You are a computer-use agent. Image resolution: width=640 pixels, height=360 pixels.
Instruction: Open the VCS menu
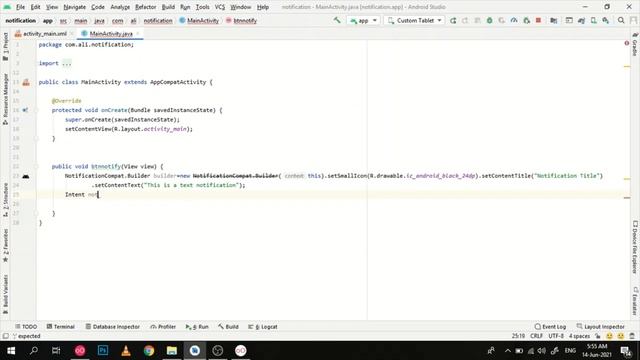(220, 7)
